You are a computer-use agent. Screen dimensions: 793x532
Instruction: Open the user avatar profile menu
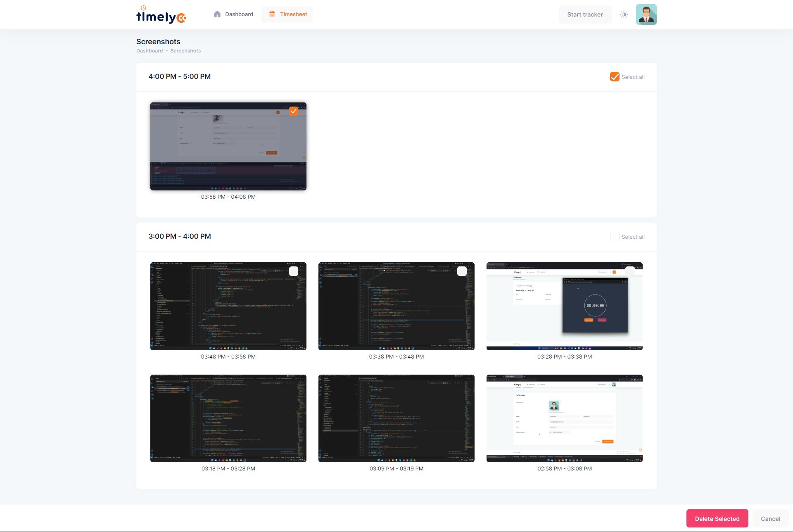click(x=646, y=14)
